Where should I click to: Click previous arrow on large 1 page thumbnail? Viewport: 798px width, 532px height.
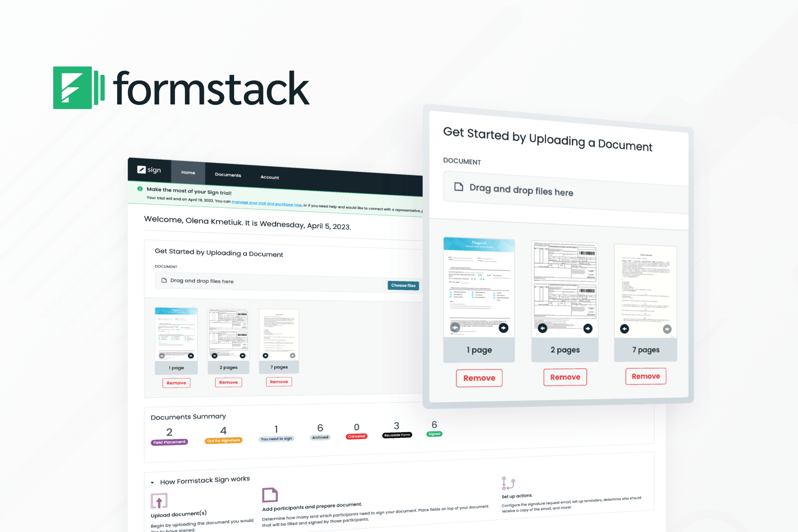(x=455, y=328)
